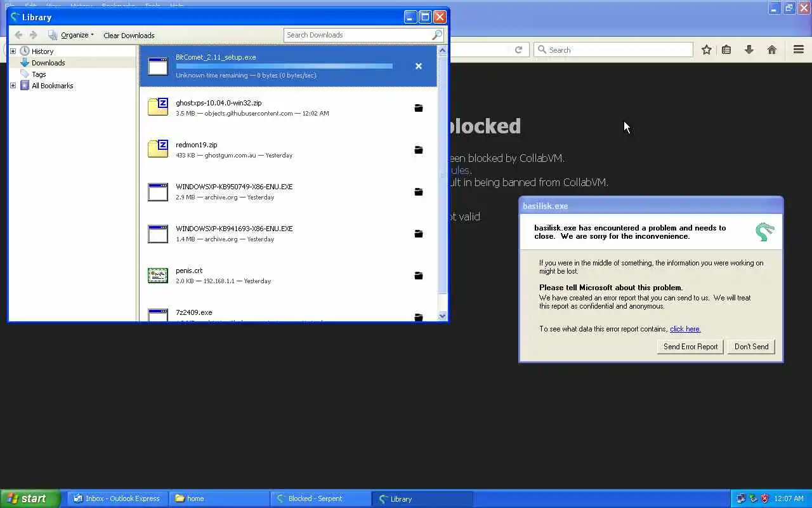This screenshot has height=508, width=812.
Task: Open the browser hamburger menu
Action: pyautogui.click(x=799, y=50)
